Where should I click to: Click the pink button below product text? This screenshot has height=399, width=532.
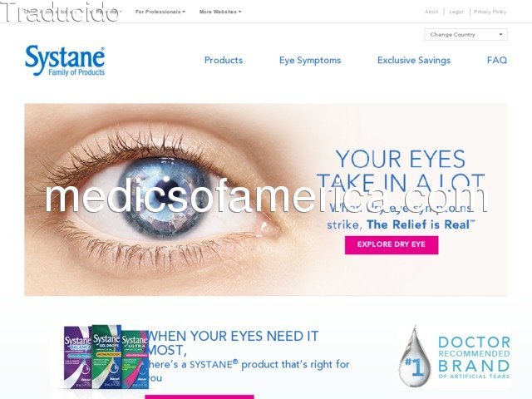199,397
